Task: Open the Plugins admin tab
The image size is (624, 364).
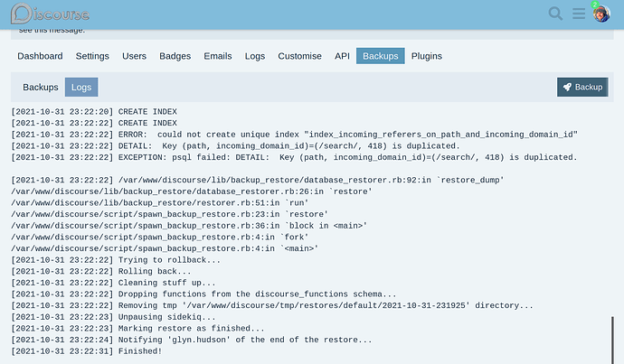Action: (x=427, y=56)
